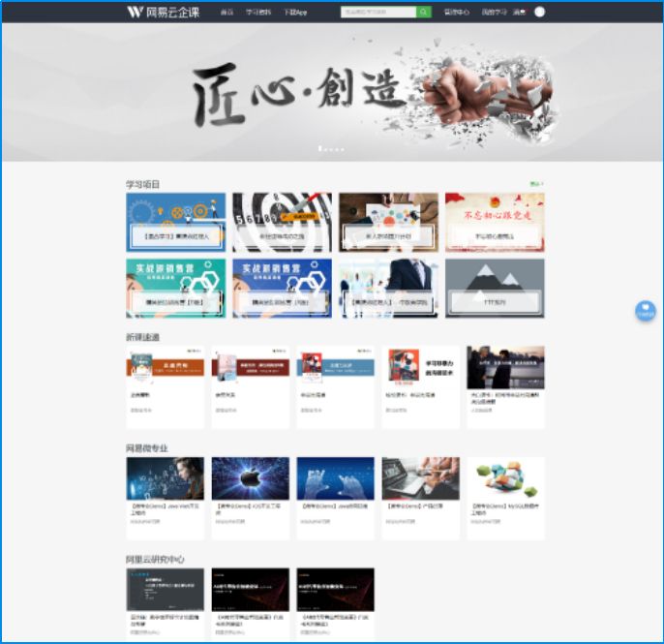Open 管理中心 in the header
664x644 pixels.
pyautogui.click(x=456, y=13)
